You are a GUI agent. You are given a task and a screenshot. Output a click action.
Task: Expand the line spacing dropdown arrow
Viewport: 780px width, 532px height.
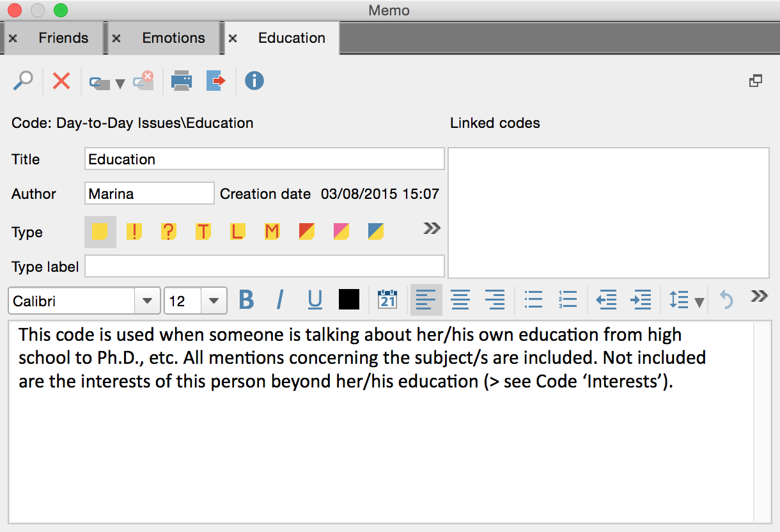[699, 302]
